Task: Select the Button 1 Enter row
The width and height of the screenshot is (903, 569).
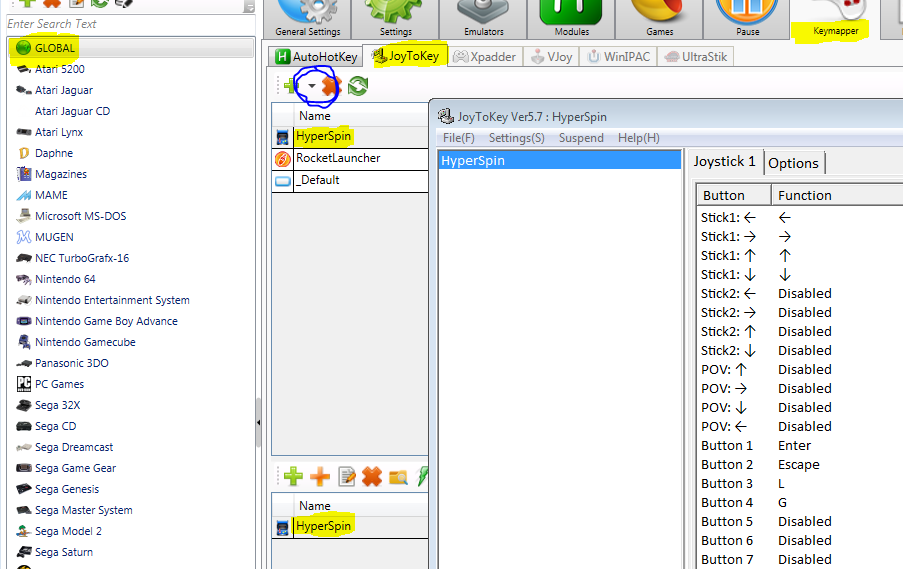Action: pyautogui.click(x=800, y=446)
